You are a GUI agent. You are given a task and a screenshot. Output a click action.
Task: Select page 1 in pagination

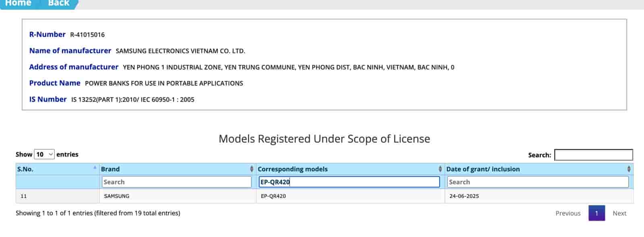coord(597,213)
